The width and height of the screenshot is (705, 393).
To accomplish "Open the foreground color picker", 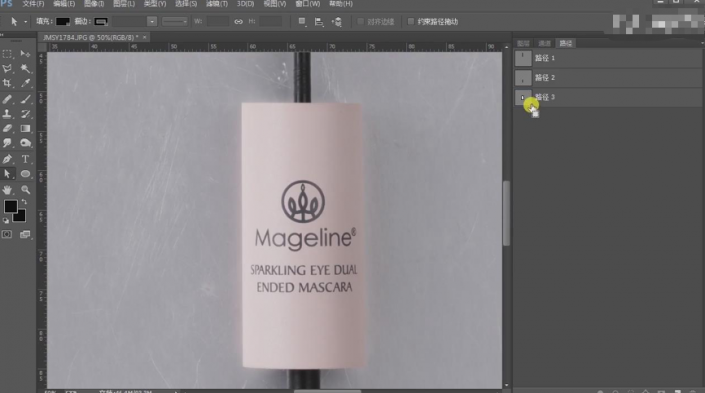I will click(x=11, y=206).
